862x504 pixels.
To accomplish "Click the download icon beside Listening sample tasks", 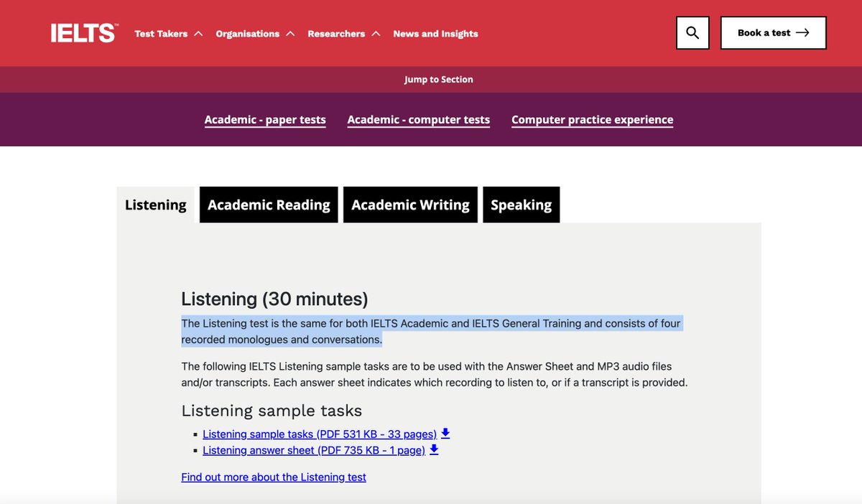I will pyautogui.click(x=445, y=434).
